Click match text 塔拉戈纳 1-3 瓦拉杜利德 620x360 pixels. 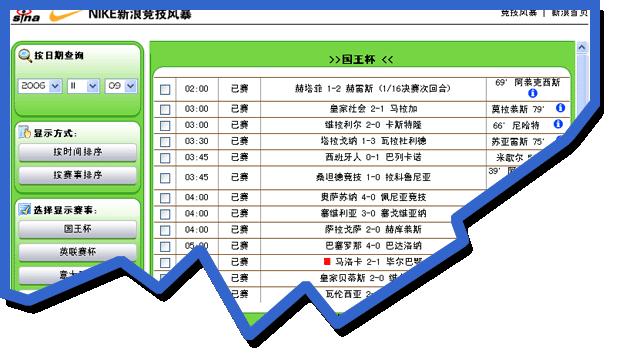tap(373, 141)
